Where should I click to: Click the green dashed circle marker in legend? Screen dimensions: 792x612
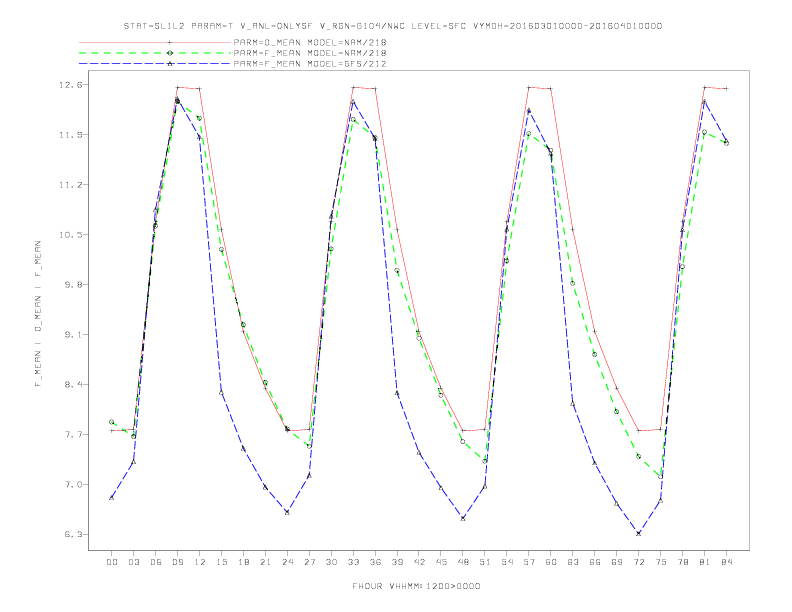170,53
